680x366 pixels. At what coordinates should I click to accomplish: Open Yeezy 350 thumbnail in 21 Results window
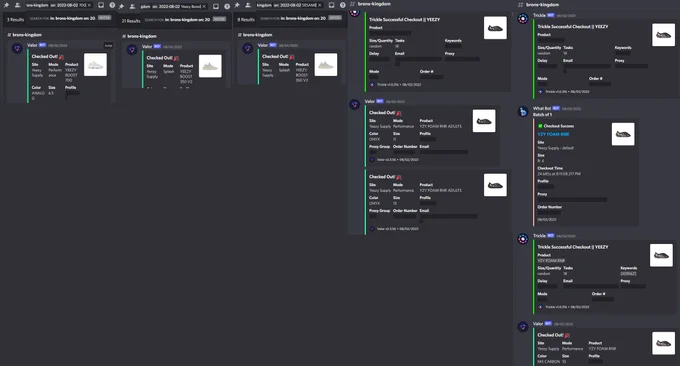tap(210, 66)
